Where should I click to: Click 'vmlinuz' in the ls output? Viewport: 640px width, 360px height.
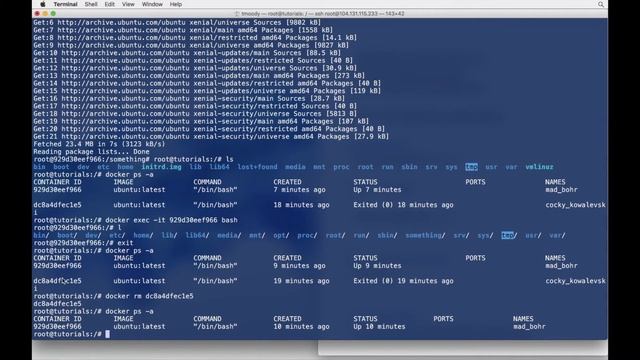click(539, 167)
